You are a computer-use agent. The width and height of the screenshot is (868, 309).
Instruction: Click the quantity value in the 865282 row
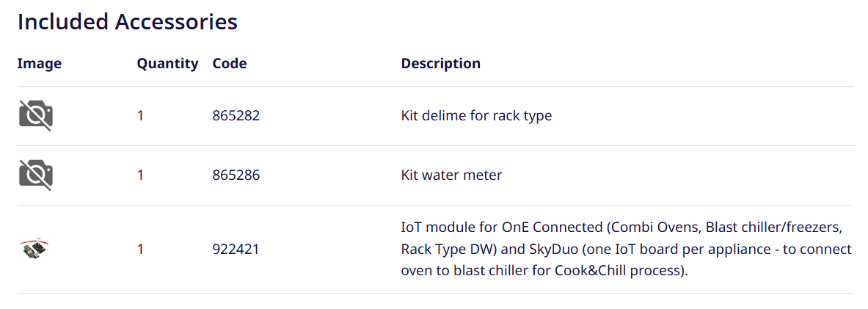coord(140,116)
